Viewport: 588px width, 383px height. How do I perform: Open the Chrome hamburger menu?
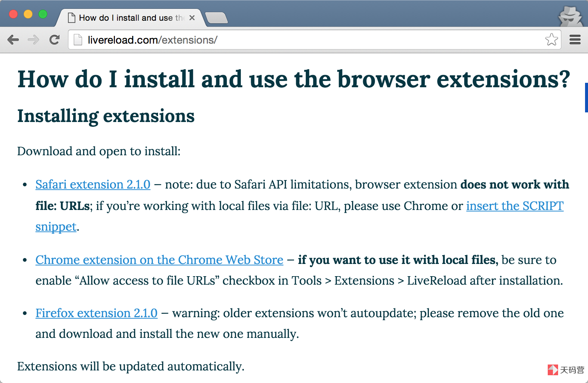pyautogui.click(x=575, y=40)
